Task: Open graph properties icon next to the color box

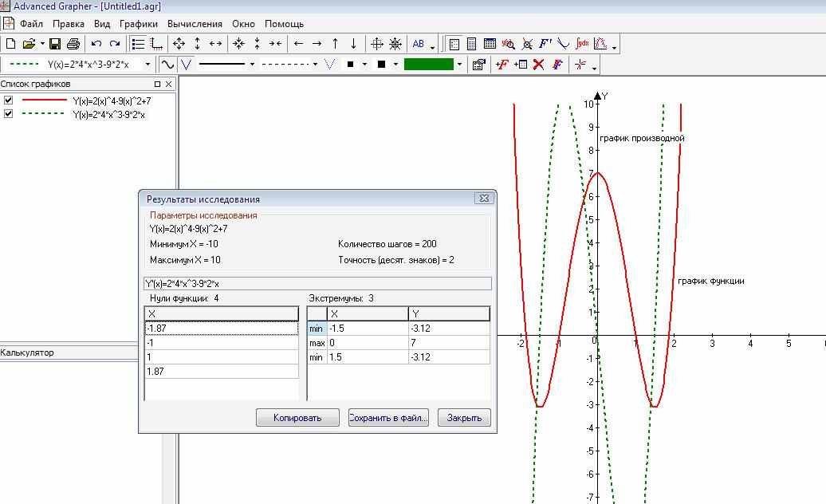Action: (479, 65)
